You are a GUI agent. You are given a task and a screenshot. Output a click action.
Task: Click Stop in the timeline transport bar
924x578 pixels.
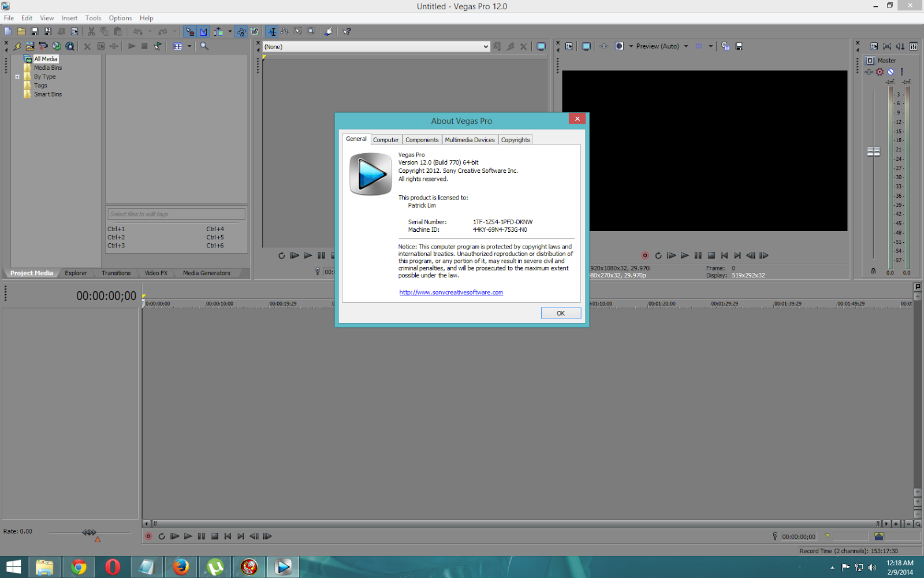point(215,536)
